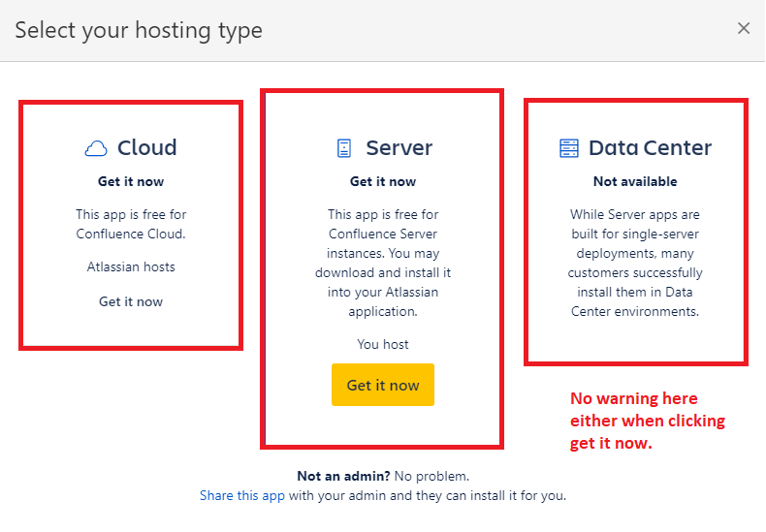The image size is (766, 532).
Task: Click 'Not an admin?' text
Action: tap(343, 476)
